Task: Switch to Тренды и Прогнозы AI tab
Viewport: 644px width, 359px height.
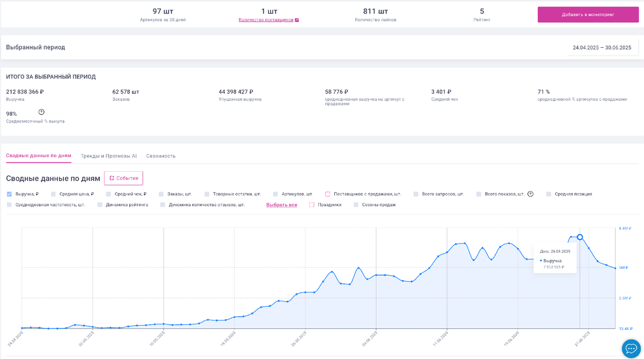Action: 108,156
